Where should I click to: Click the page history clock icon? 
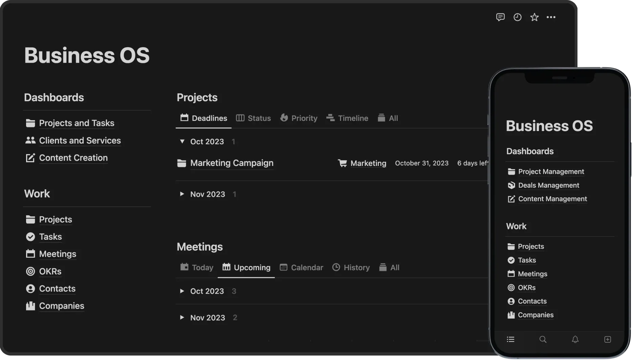click(x=517, y=17)
